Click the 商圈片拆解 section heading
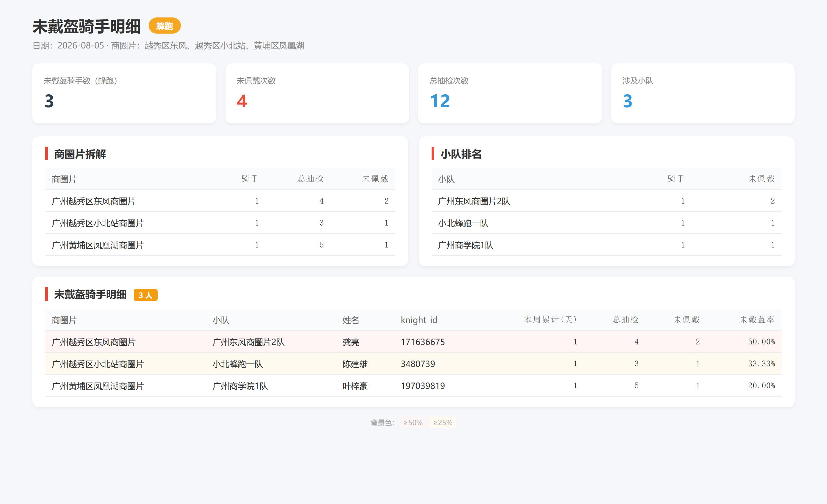Screen dimensions: 827x504 (80, 154)
